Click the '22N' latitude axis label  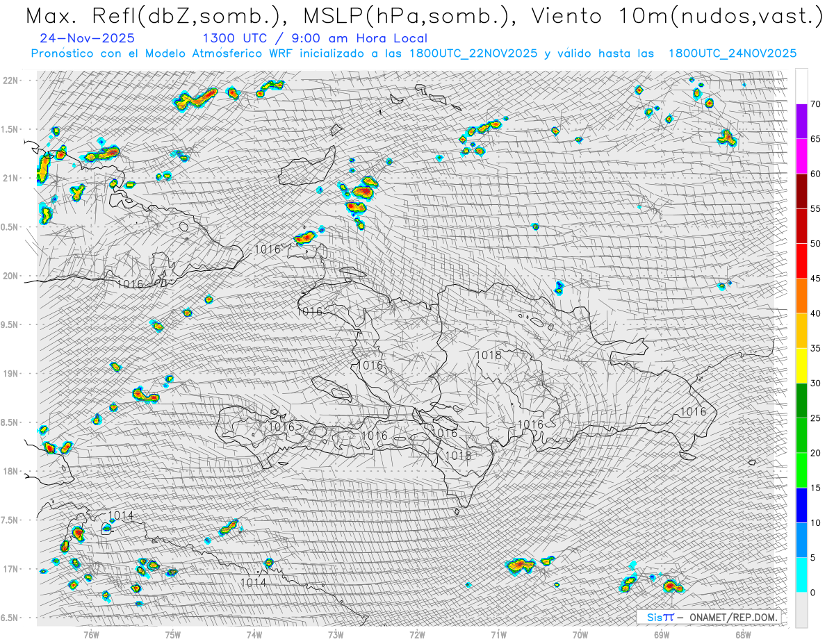tap(11, 81)
